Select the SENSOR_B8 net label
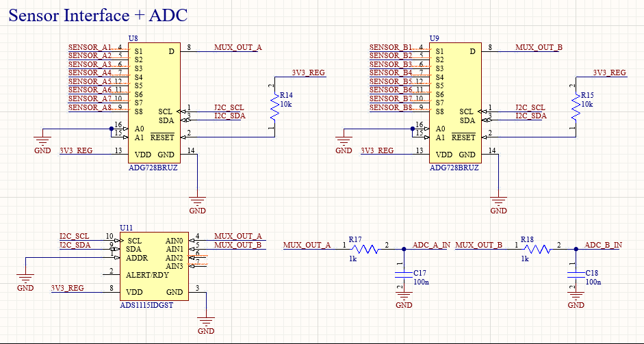This screenshot has height=344, width=644. 391,107
